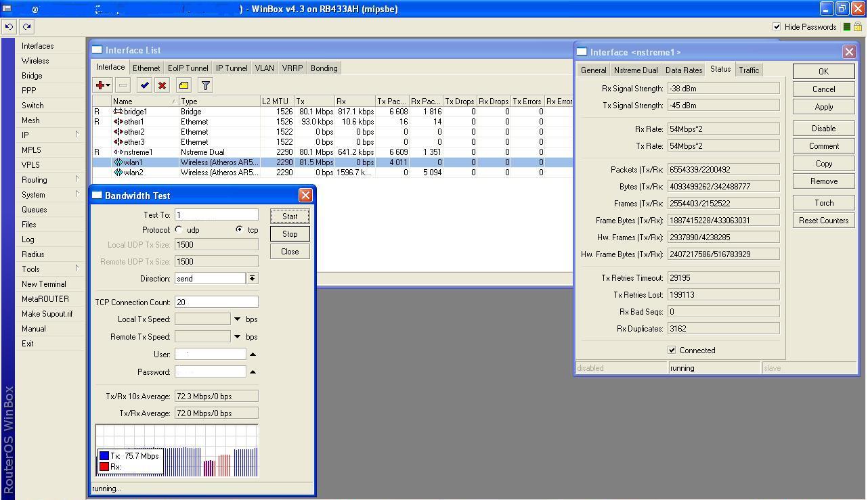Viewport: 868px width, 500px height.
Task: Expand the Remote Tx Speed arrow
Action: [x=237, y=337]
